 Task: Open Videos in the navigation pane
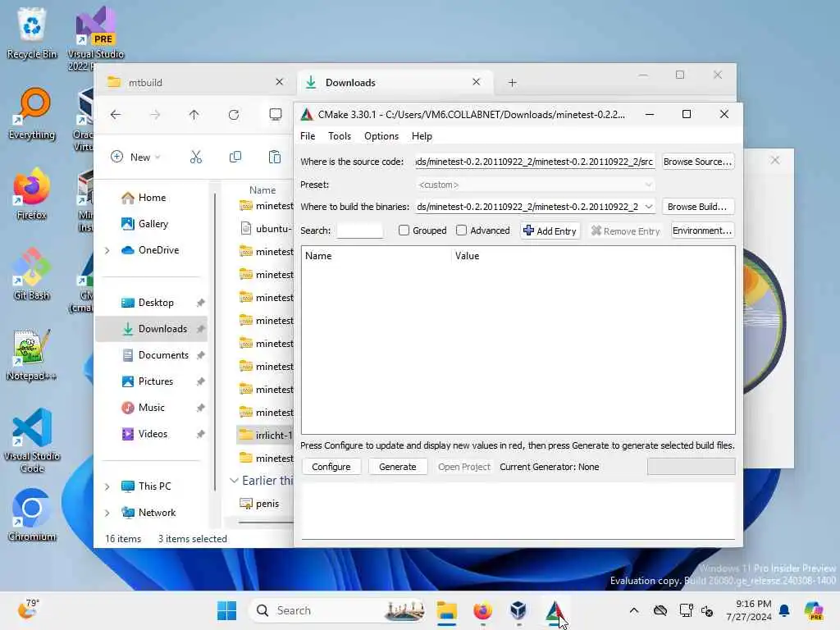point(152,434)
